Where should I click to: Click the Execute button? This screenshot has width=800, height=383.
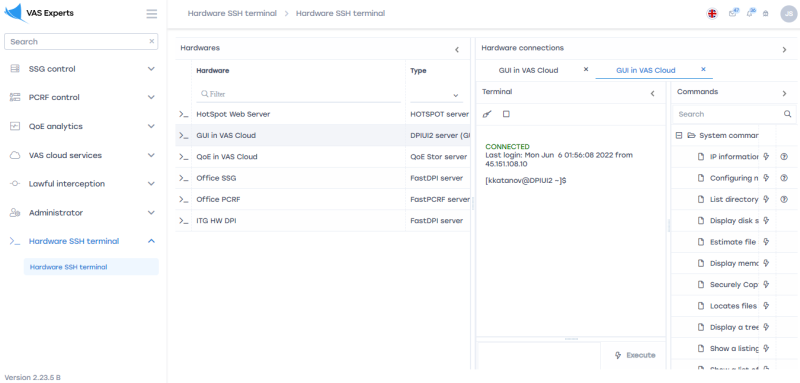pyautogui.click(x=635, y=355)
